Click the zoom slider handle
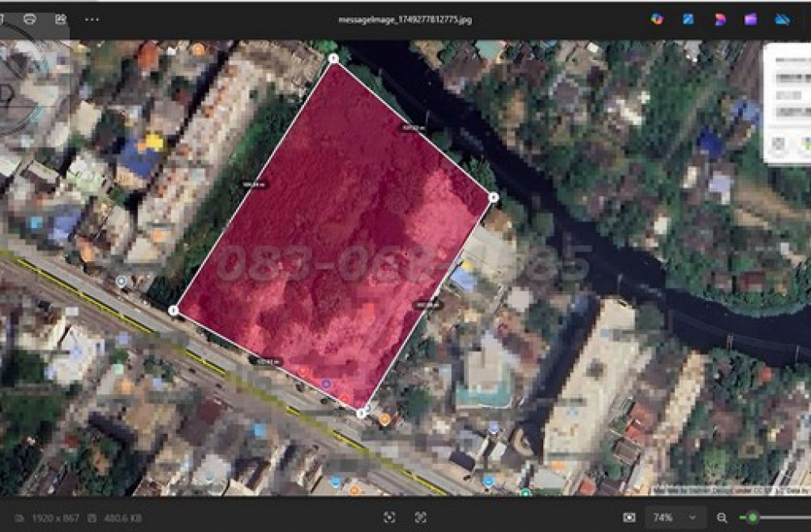The height and width of the screenshot is (532, 811). coord(753,517)
